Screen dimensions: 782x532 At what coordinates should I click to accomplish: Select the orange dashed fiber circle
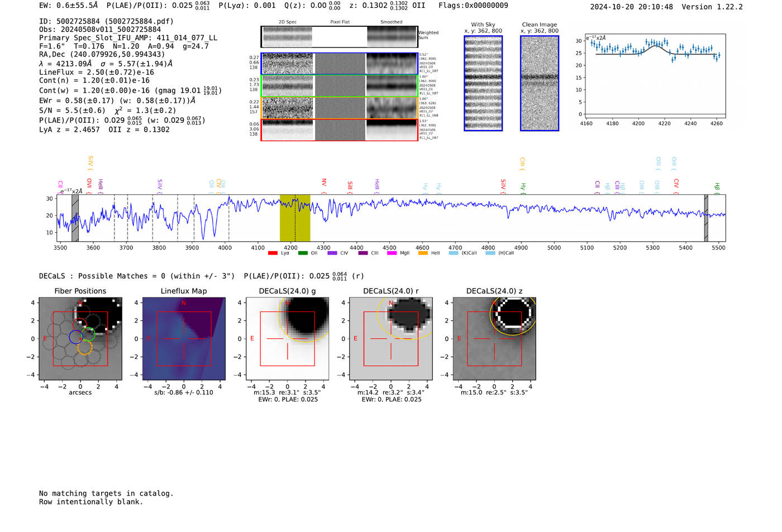click(x=84, y=348)
